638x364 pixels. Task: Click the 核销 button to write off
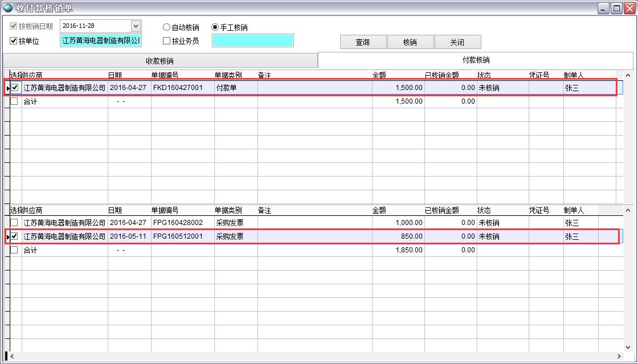[x=411, y=42]
